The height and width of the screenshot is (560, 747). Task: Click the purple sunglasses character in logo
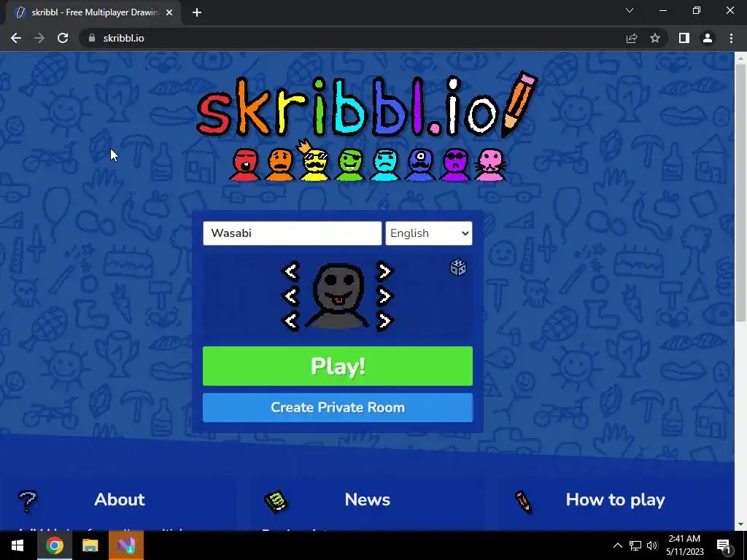[455, 164]
